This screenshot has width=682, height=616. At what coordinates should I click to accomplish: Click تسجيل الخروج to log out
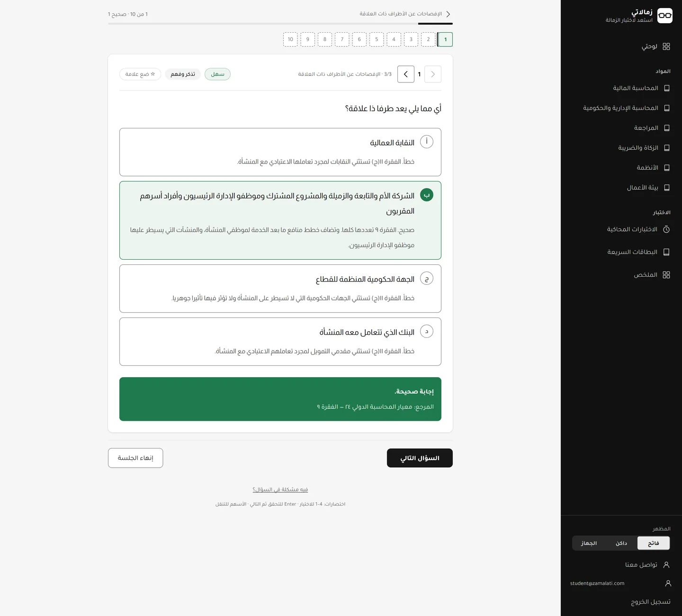(651, 602)
